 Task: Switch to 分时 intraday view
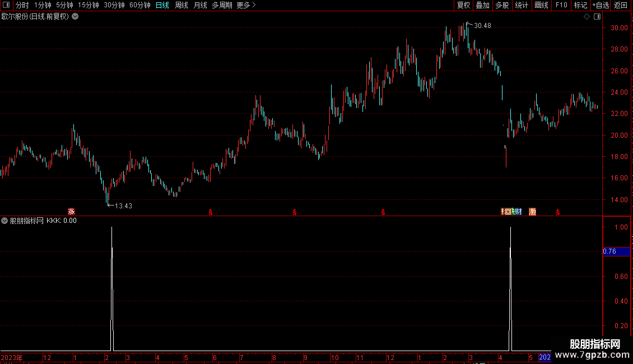pos(22,5)
